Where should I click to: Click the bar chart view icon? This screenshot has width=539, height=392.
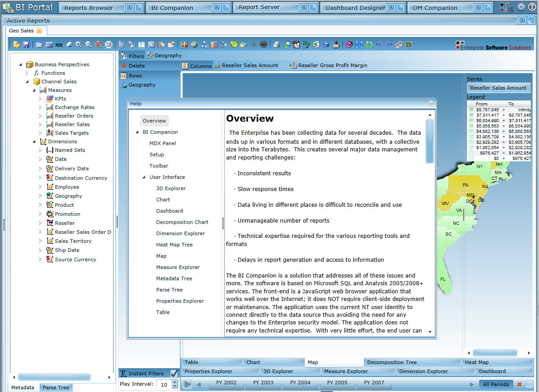(184, 45)
